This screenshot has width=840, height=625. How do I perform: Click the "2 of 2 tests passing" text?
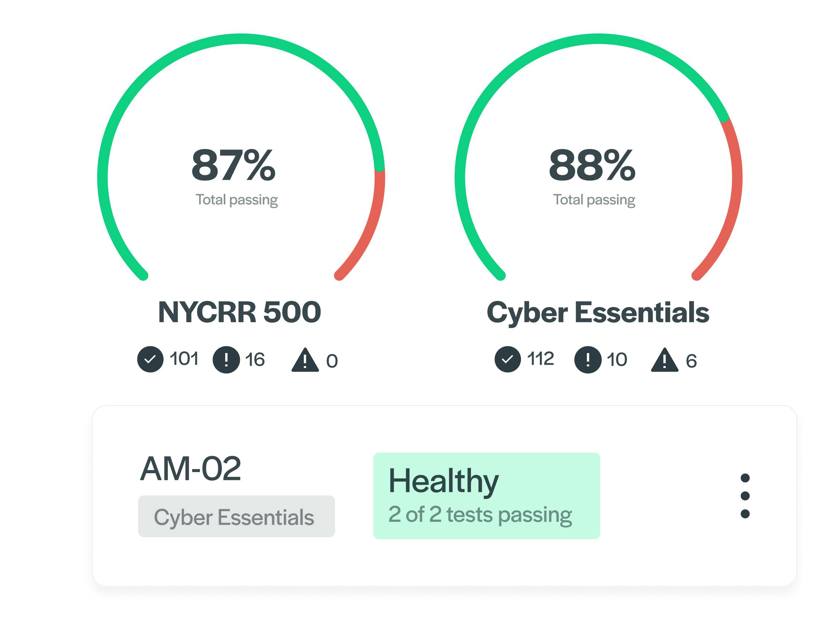pyautogui.click(x=480, y=515)
